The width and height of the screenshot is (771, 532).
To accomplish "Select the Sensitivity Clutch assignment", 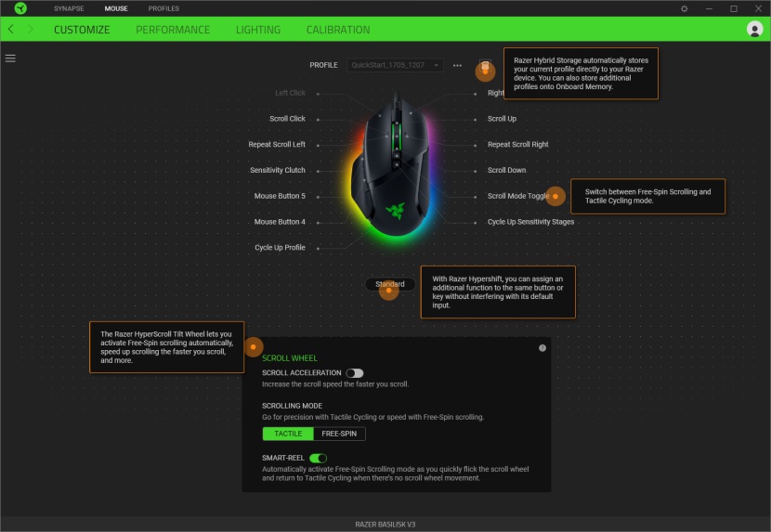I will (278, 170).
